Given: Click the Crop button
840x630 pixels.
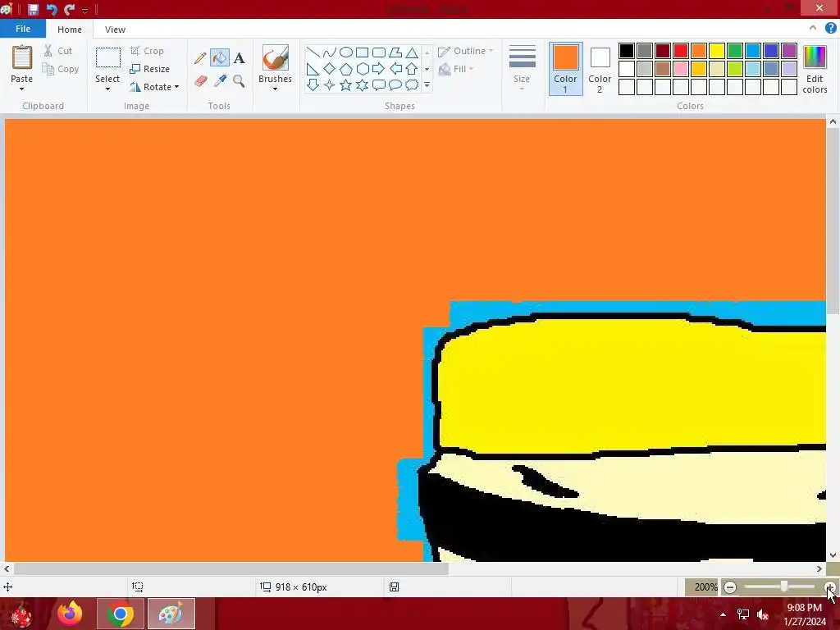Looking at the screenshot, I should click(x=147, y=51).
